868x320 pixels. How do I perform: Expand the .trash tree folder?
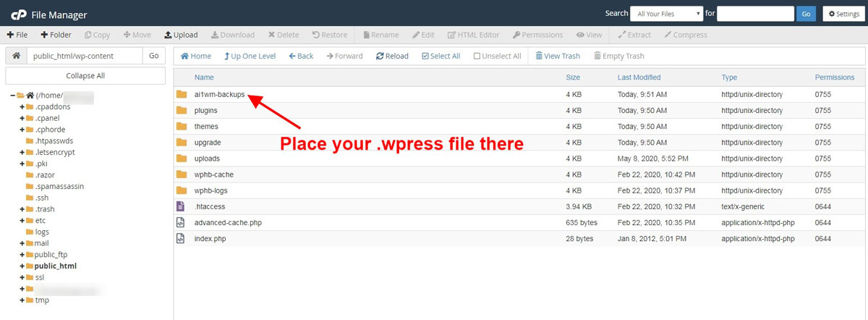[22, 209]
